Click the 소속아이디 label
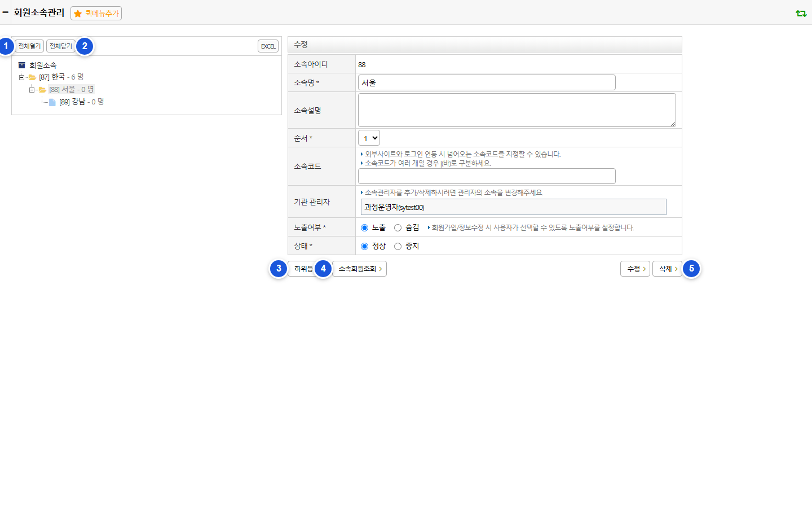 click(311, 64)
